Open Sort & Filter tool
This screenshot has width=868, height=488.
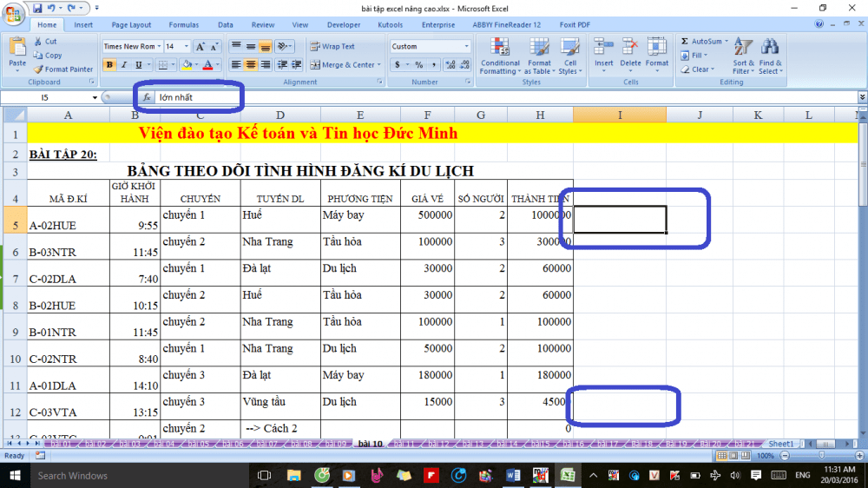point(743,56)
